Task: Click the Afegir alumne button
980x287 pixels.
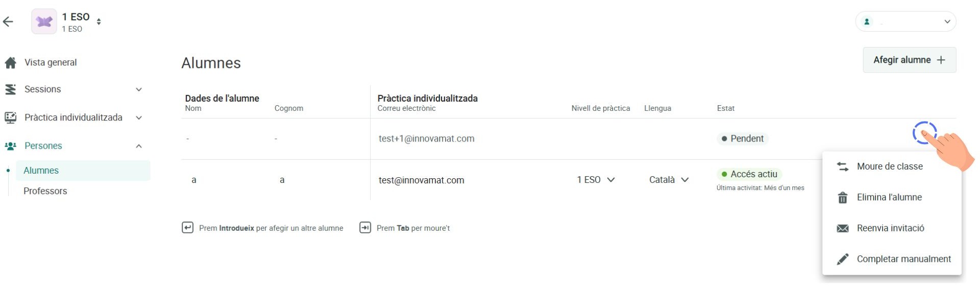Action: click(909, 60)
